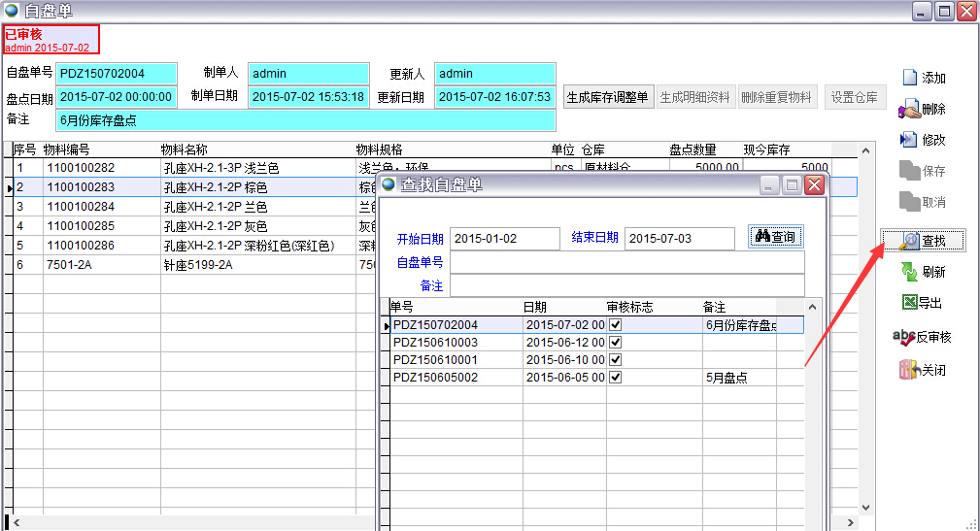The width and height of the screenshot is (980, 531).
Task: Click the 设置仓库 button
Action: coord(855,97)
